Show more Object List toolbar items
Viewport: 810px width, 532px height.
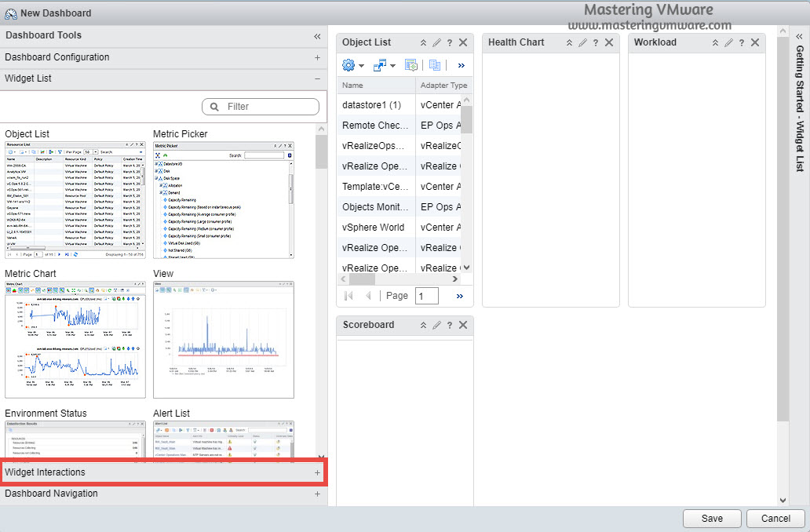462,66
